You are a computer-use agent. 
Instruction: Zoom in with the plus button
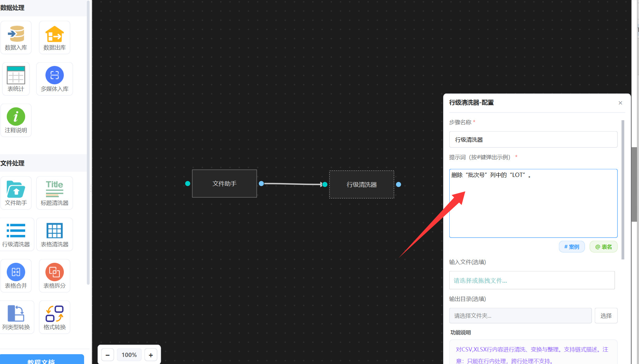click(x=151, y=355)
